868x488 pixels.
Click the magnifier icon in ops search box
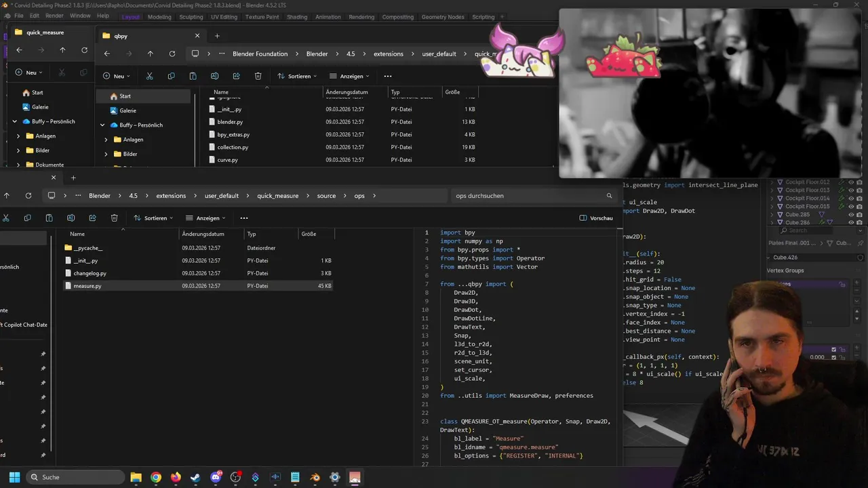point(609,195)
